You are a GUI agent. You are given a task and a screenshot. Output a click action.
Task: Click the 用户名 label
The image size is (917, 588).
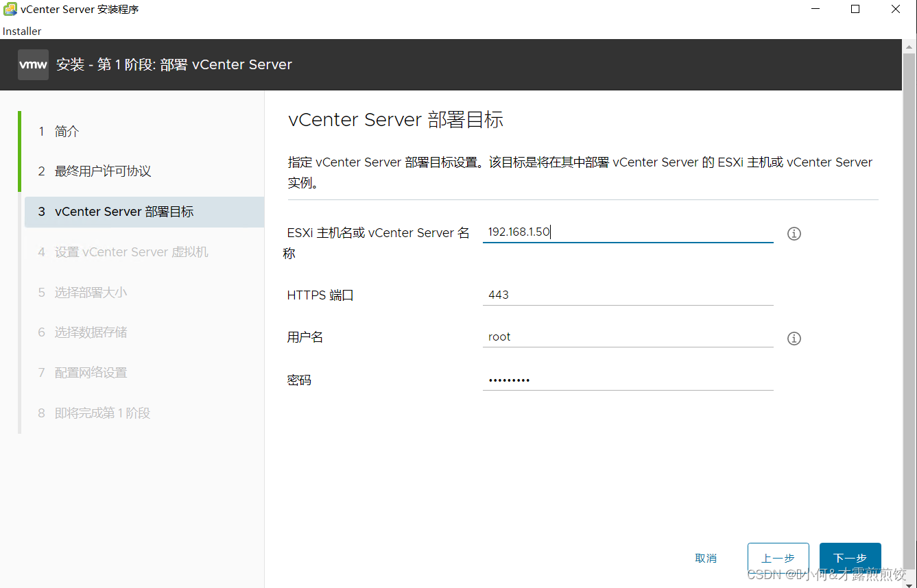click(x=305, y=337)
